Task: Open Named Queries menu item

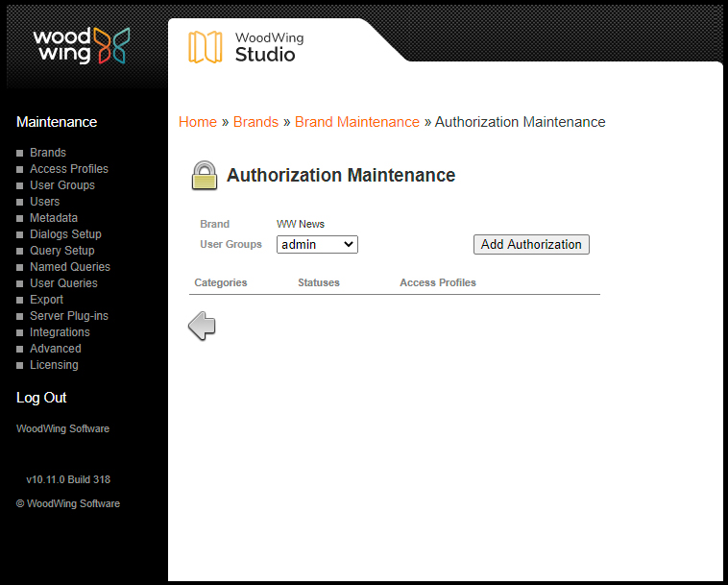Action: [70, 267]
